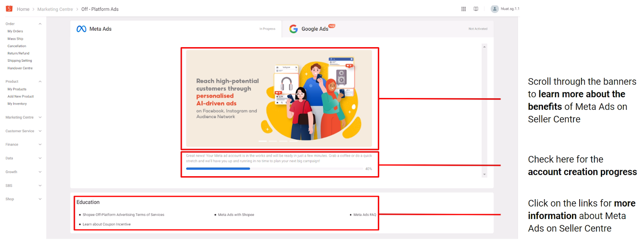Open Meta Ads with Shopee link
This screenshot has height=248, width=644.
tap(236, 215)
